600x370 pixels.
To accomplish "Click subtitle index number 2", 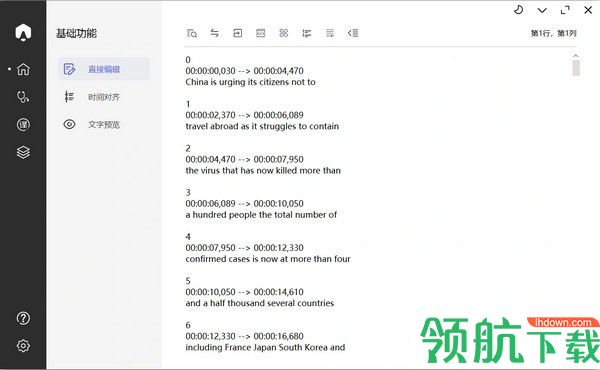I will (x=188, y=148).
